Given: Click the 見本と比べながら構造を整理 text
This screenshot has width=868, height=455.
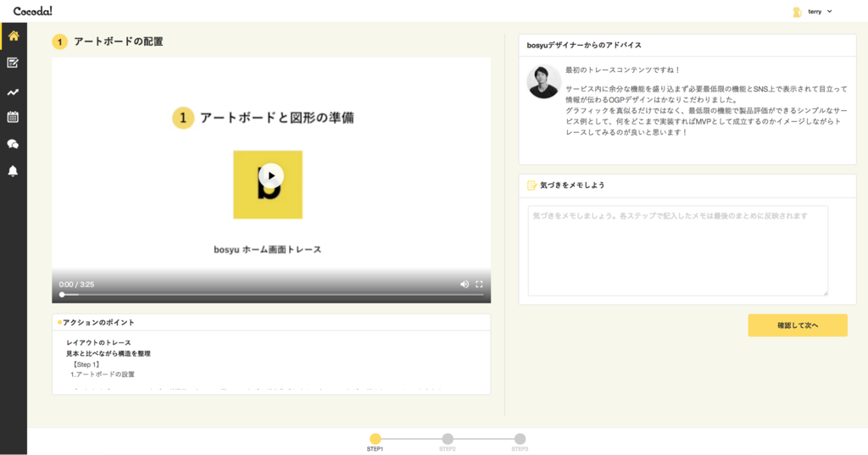Looking at the screenshot, I should click(x=108, y=353).
